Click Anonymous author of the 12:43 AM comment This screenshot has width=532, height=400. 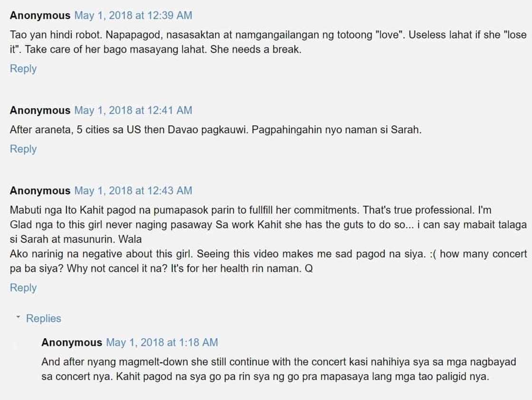pos(40,191)
